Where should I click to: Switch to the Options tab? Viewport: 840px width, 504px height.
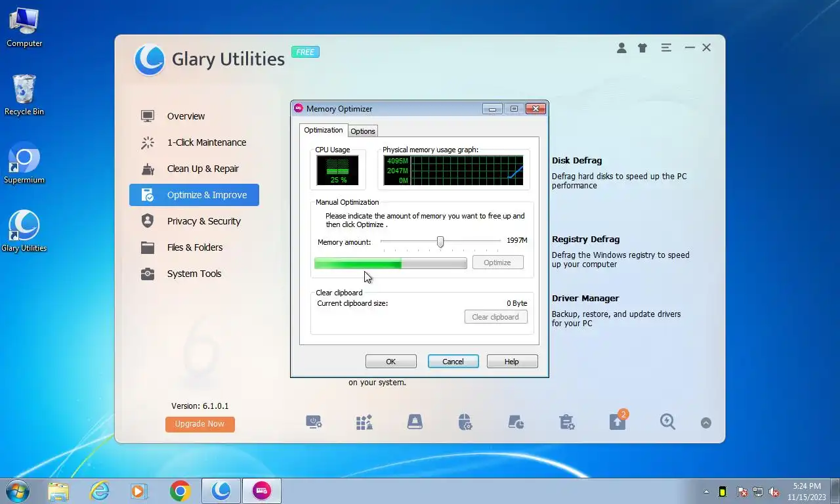(x=362, y=131)
